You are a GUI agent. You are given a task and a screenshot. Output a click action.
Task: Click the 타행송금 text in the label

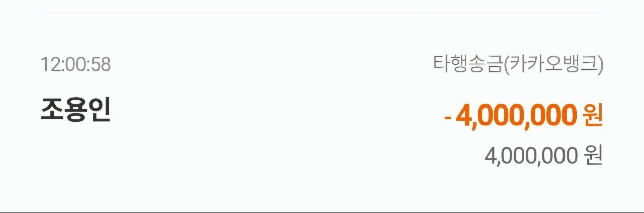tap(468, 65)
